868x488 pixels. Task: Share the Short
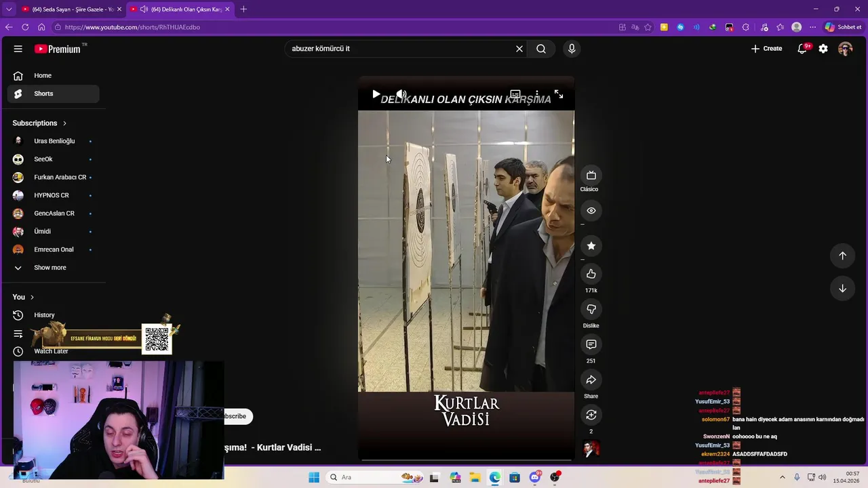tap(591, 380)
